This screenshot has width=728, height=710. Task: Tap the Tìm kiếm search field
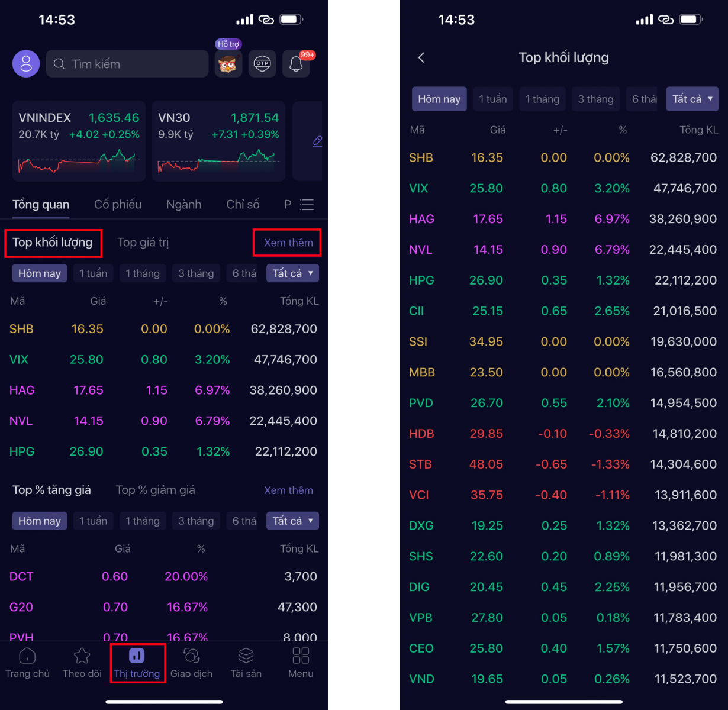pyautogui.click(x=127, y=64)
